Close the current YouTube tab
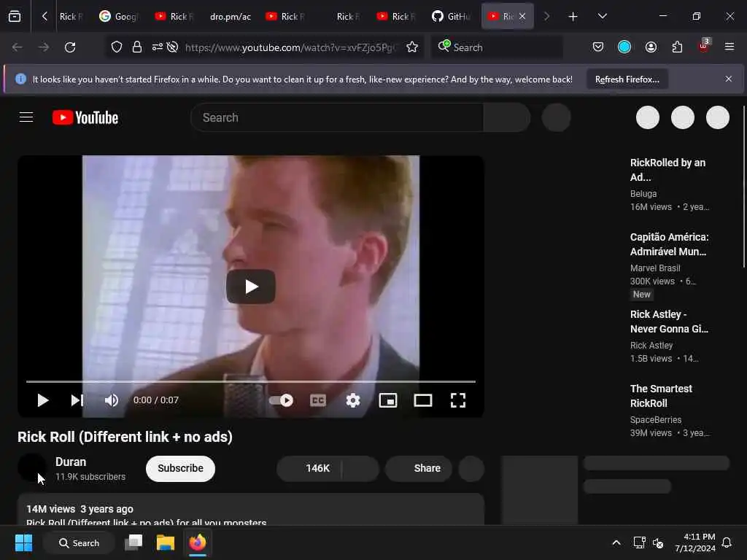 (x=522, y=17)
